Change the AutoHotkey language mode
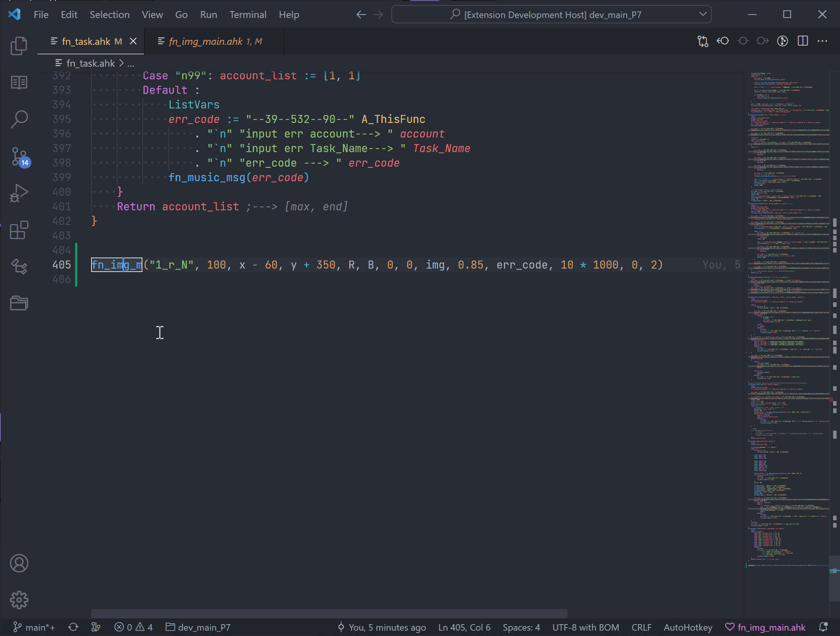 point(688,627)
